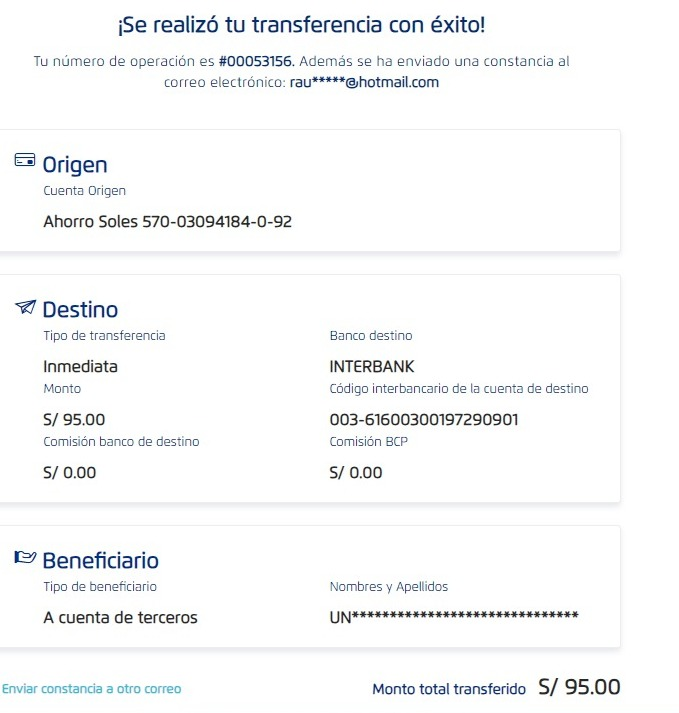Select the origin account 570-03094184-0-92
This screenshot has height=713, width=679.
pyautogui.click(x=168, y=221)
